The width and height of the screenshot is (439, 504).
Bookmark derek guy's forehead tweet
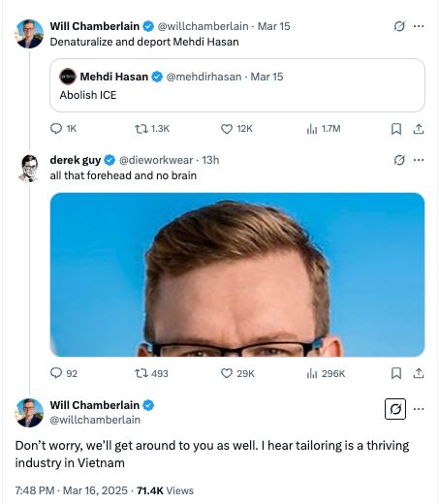(x=396, y=373)
